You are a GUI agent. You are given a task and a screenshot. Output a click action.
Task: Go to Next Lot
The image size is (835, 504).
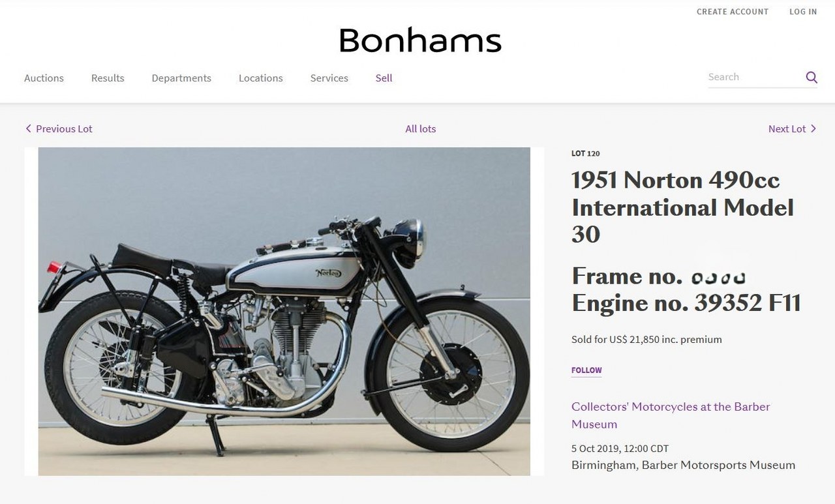click(787, 128)
